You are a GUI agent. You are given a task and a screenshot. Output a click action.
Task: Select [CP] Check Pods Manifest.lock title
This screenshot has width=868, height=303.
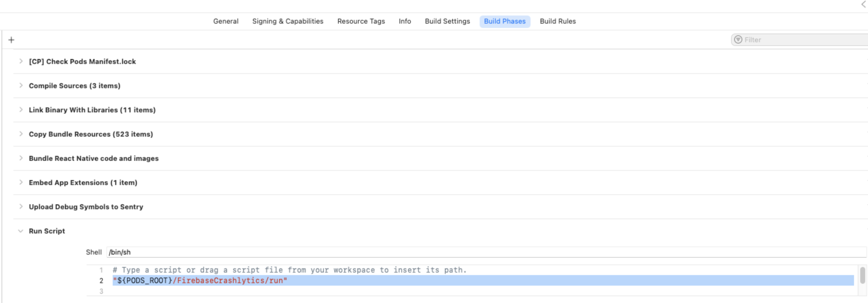coord(82,61)
